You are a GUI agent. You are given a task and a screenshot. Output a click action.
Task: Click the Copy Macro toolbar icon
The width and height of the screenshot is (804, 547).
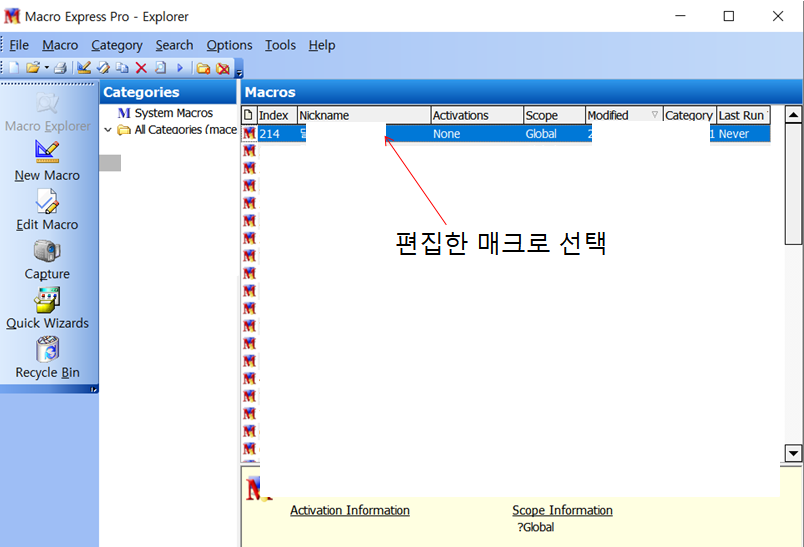pos(122,68)
